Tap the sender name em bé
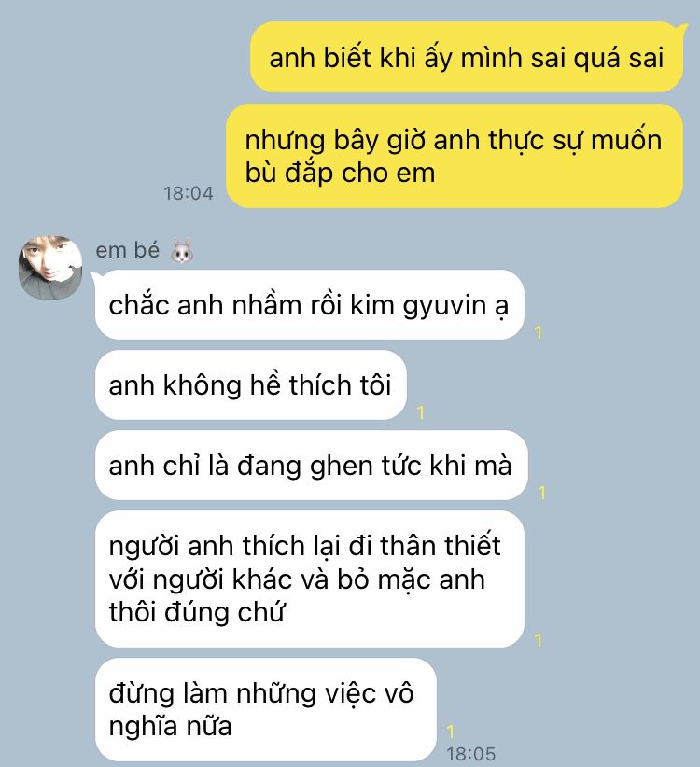The image size is (700, 767). [x=127, y=250]
